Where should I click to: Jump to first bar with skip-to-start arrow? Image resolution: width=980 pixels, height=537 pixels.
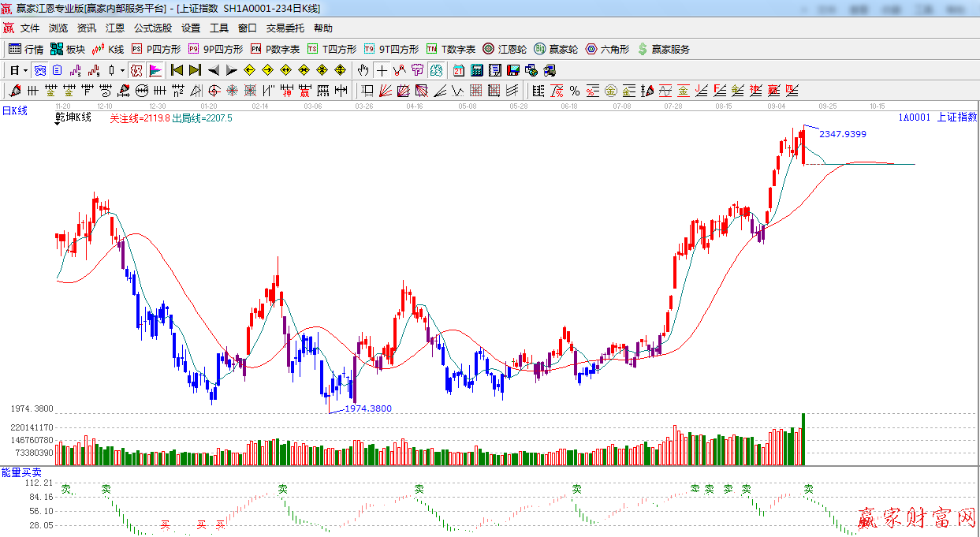coord(177,70)
